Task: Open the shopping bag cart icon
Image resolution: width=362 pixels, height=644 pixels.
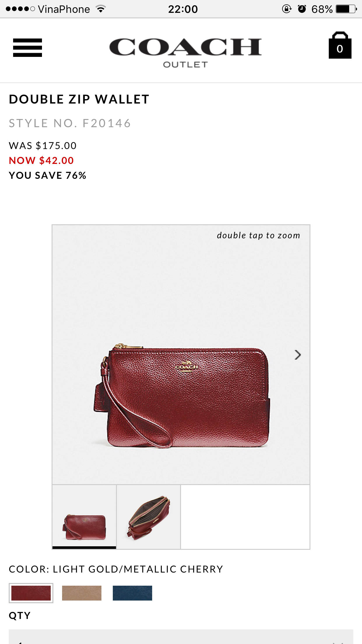Action: (340, 45)
